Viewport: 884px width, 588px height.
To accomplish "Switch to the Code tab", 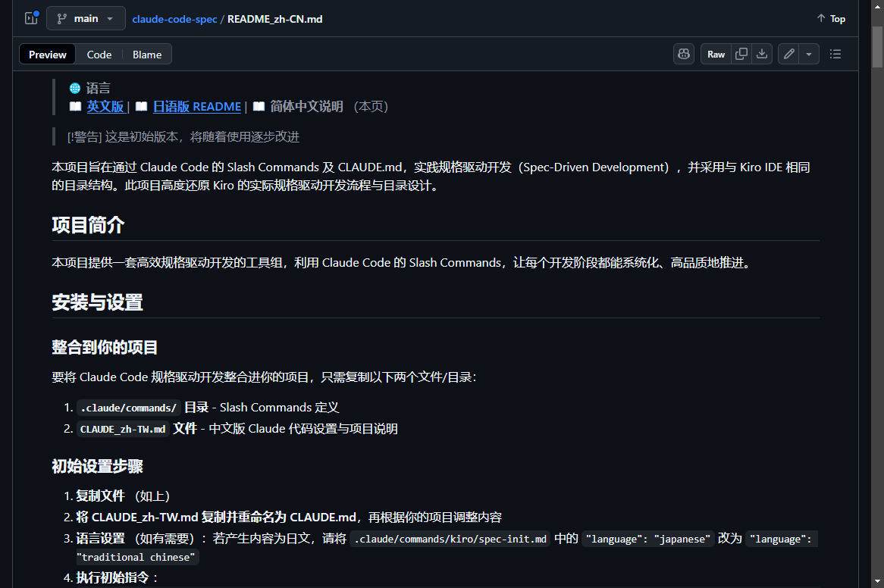I will coord(99,55).
